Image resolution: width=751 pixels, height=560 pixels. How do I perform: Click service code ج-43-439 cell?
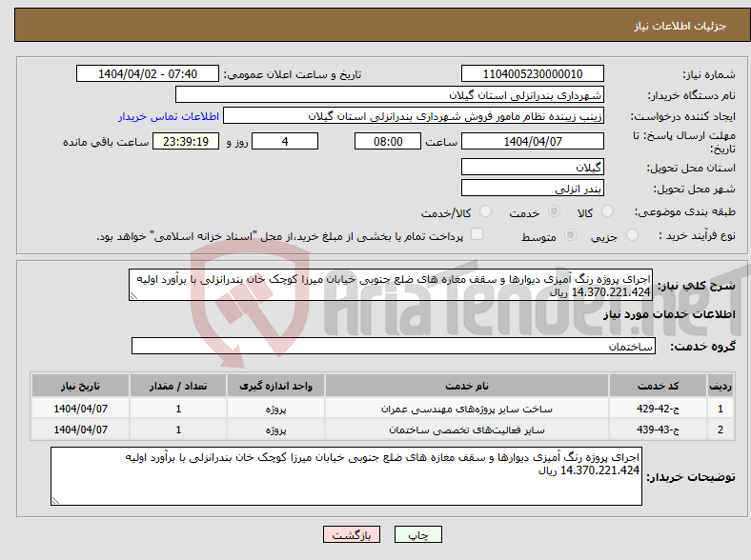coord(659,430)
